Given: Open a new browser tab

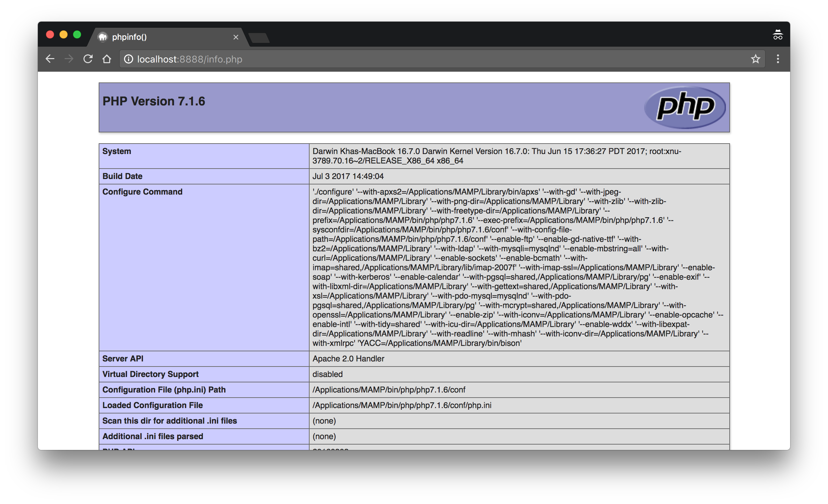Looking at the screenshot, I should click(x=259, y=38).
